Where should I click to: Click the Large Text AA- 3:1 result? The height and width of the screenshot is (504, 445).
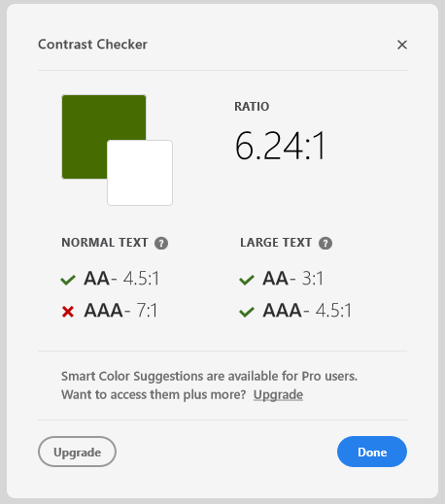click(293, 278)
